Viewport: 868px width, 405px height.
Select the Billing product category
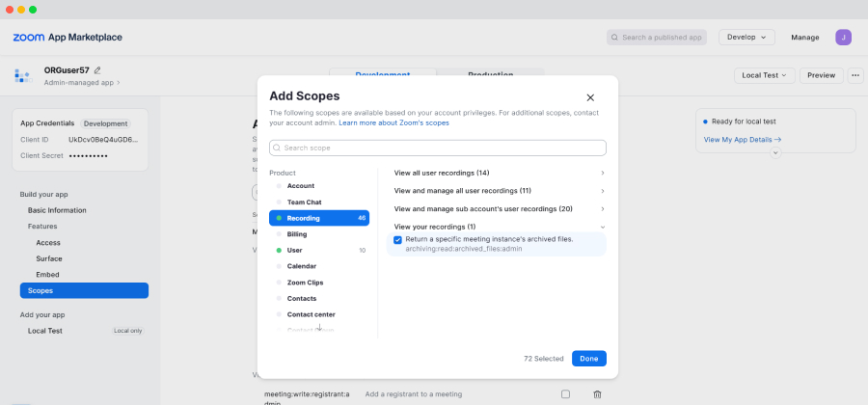pyautogui.click(x=319, y=234)
